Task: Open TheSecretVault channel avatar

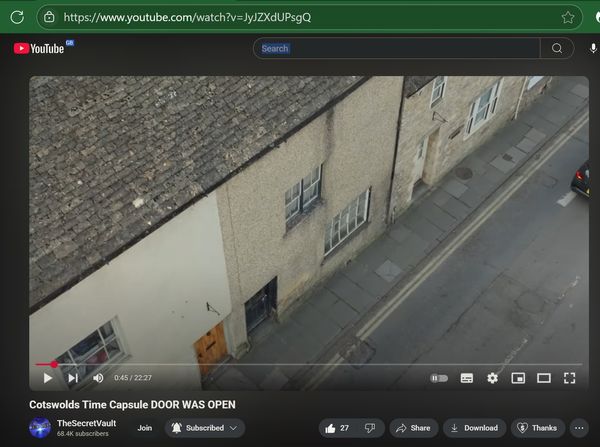Action: [40, 428]
